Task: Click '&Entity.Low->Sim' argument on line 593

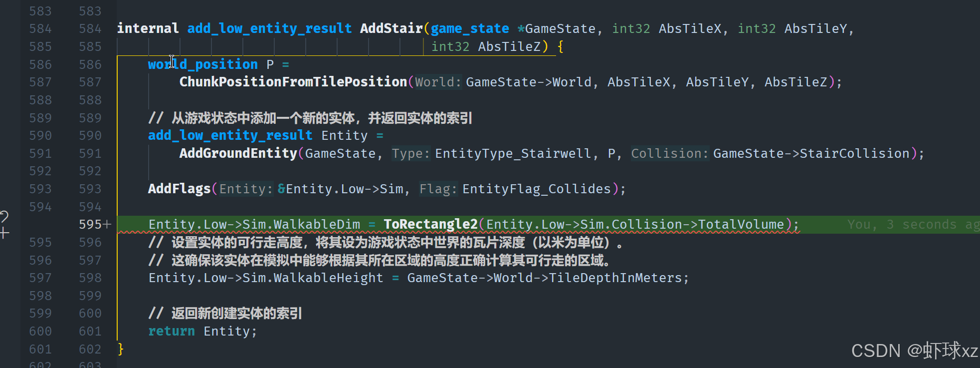Action: click(x=340, y=189)
